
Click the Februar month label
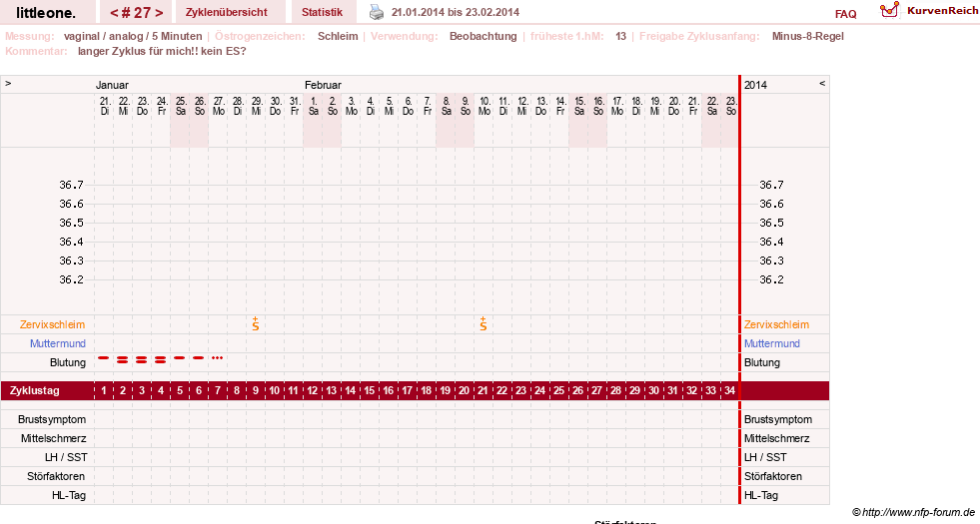(x=323, y=85)
